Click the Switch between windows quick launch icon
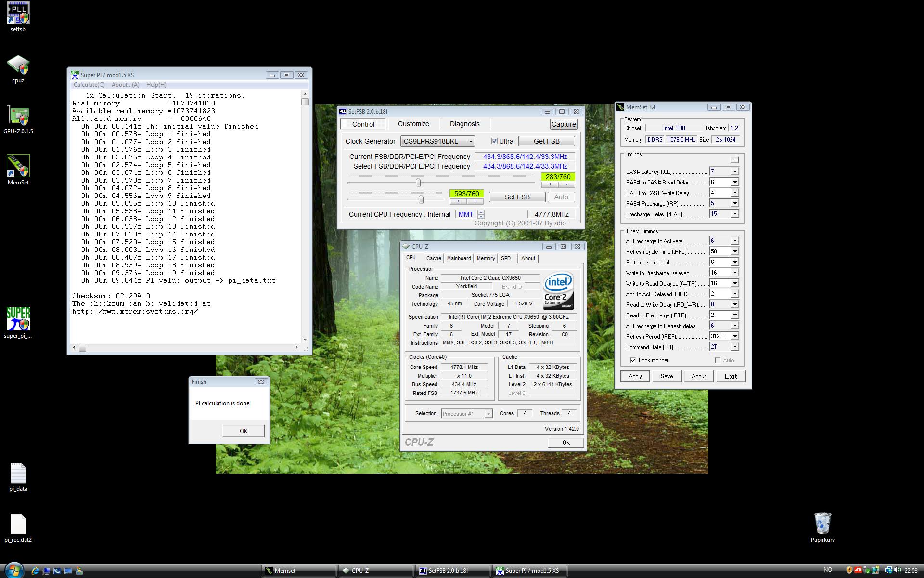Viewport: 924px width, 578px height. click(x=57, y=571)
